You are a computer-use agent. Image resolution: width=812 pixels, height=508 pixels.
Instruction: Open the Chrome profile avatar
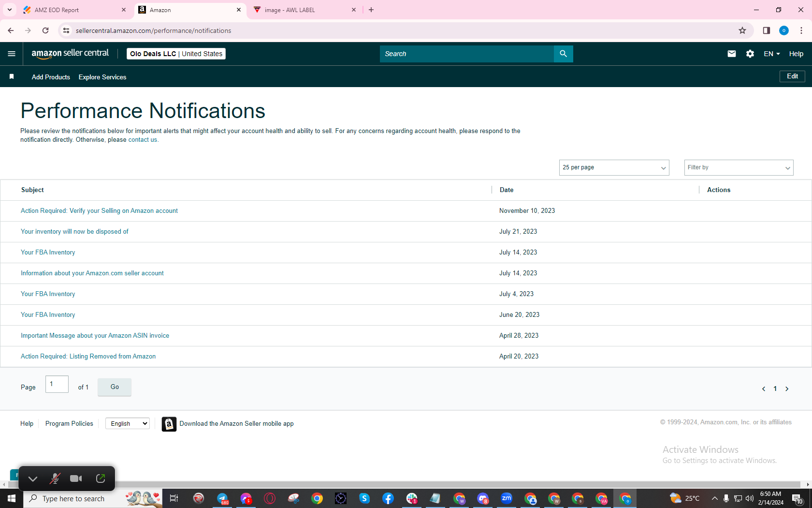pos(784,30)
